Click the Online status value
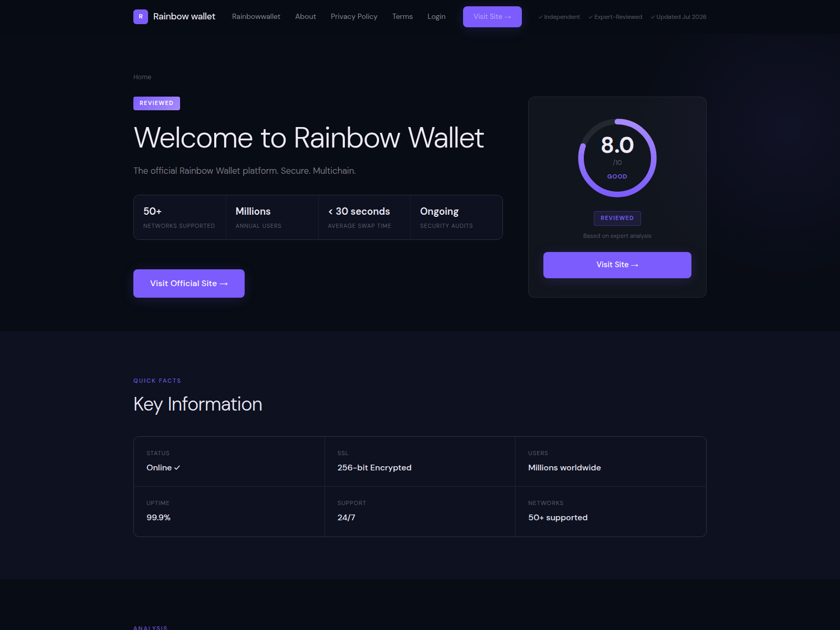Image resolution: width=840 pixels, height=630 pixels. click(163, 468)
